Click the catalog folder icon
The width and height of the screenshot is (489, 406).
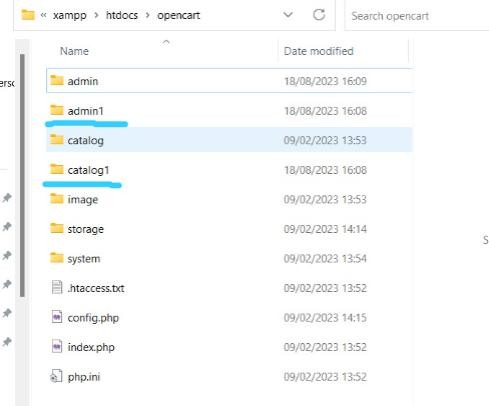[57, 140]
